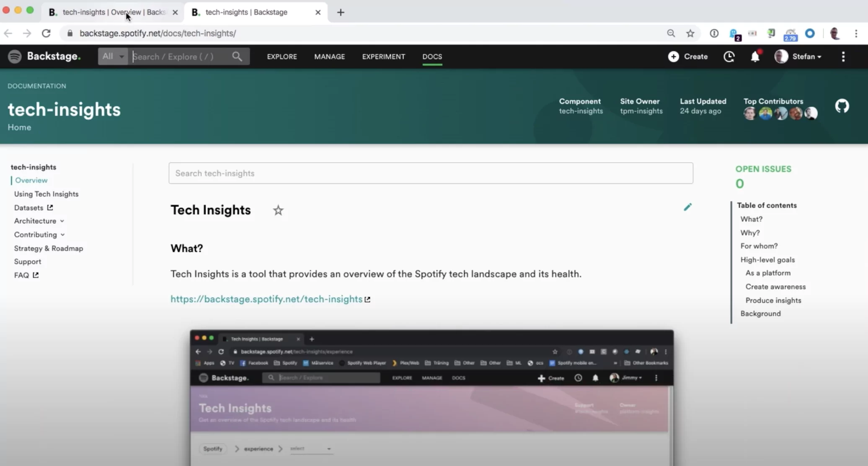Close the tech-insights Backstage tab
Screen dimensions: 868x466
pos(318,12)
